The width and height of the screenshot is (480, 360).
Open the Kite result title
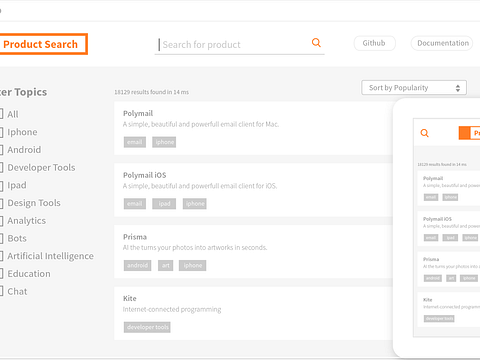click(130, 298)
